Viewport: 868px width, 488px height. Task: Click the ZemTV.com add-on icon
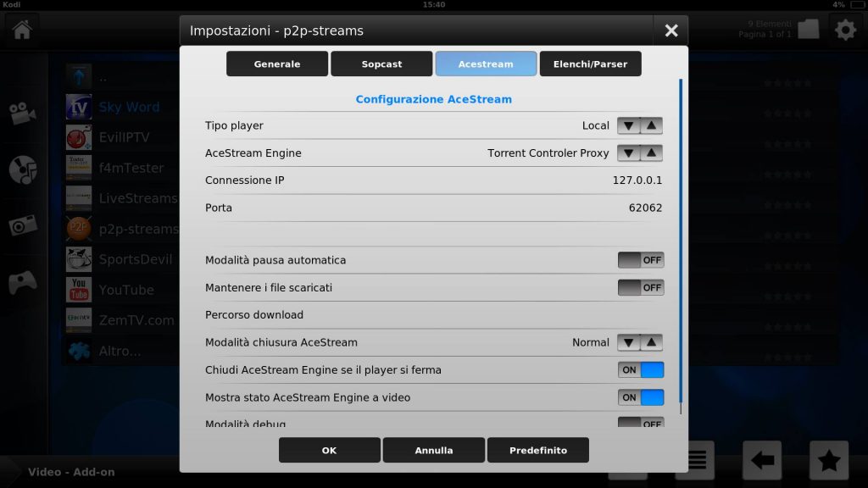tap(79, 319)
